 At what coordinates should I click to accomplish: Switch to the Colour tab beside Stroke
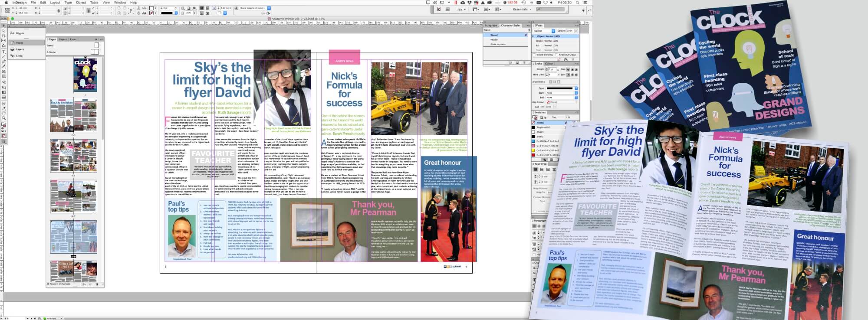(x=549, y=64)
